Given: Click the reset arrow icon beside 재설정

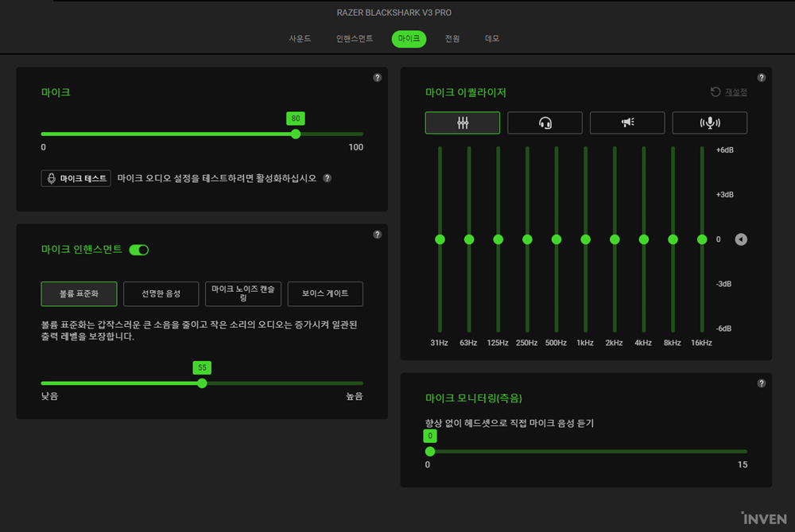Looking at the screenshot, I should [715, 91].
